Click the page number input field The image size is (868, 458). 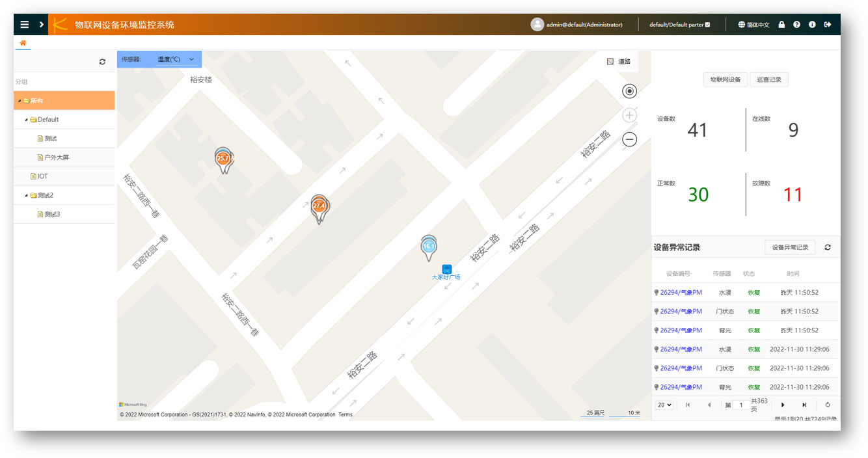[741, 405]
